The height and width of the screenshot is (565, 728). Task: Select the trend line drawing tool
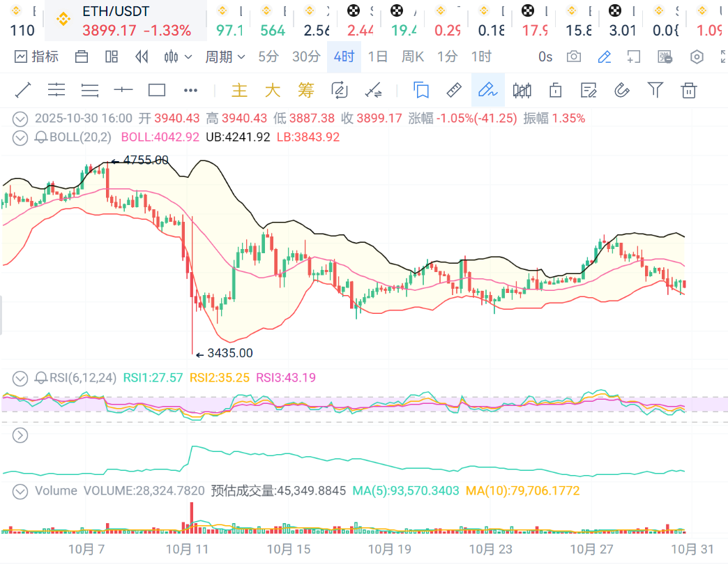click(x=23, y=90)
